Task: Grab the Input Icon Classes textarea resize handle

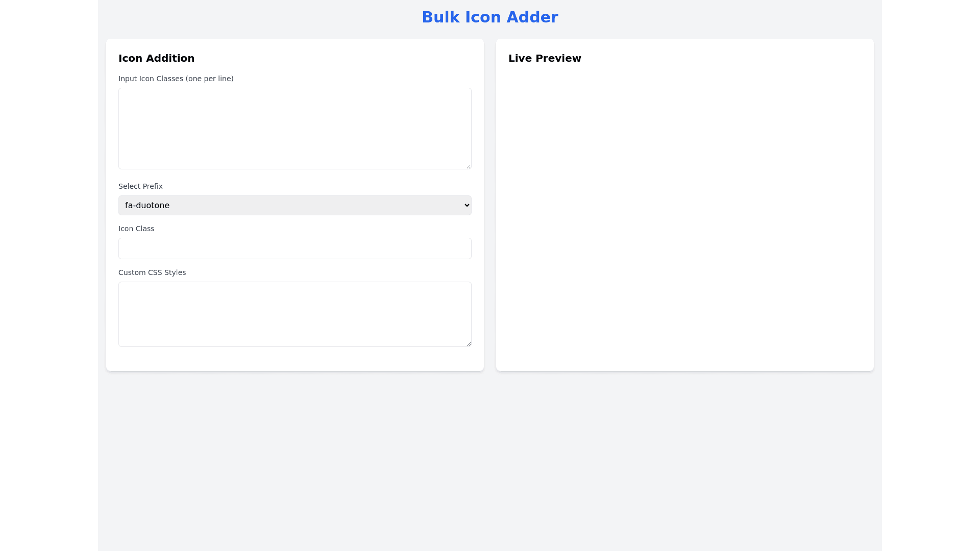Action: point(469,166)
